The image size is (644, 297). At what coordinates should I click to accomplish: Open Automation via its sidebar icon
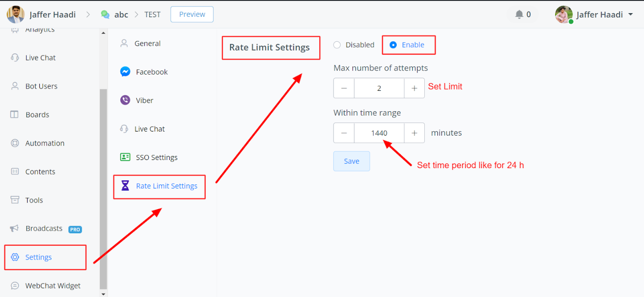15,143
